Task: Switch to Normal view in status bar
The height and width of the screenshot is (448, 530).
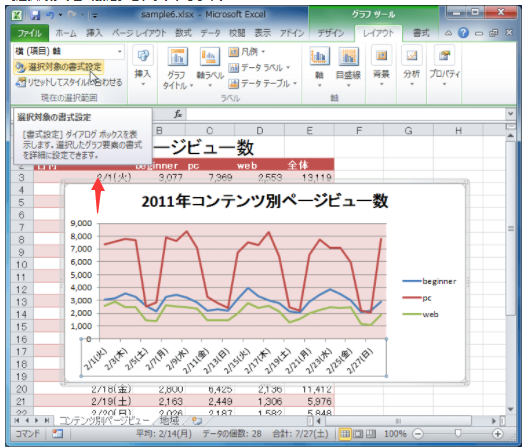Action: pos(345,433)
